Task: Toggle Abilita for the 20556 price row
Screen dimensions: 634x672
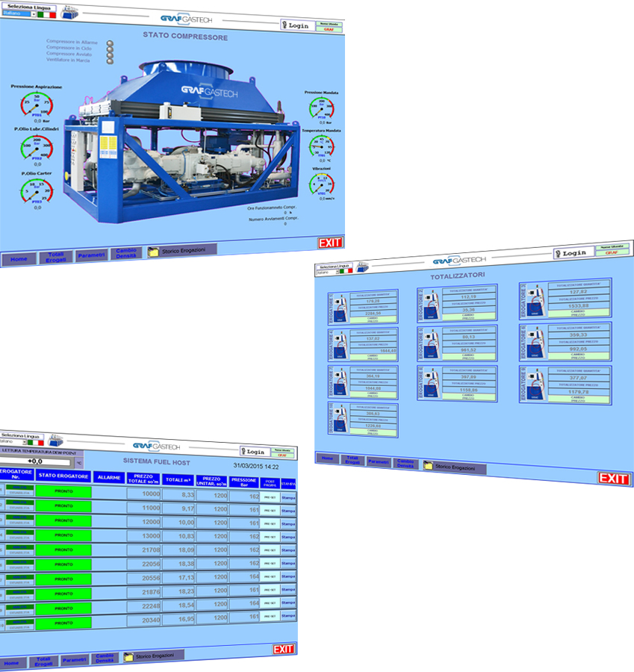Action: coord(19,577)
